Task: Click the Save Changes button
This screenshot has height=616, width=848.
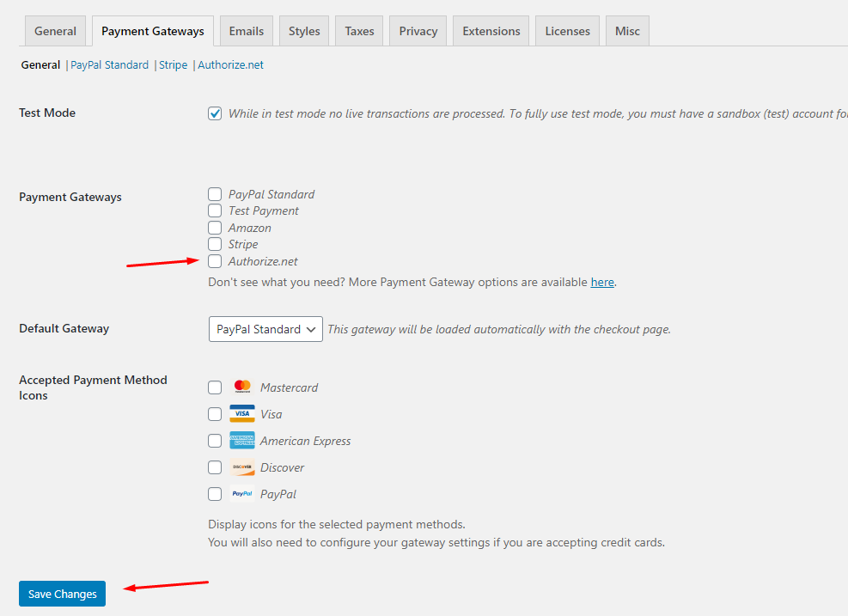Action: [x=62, y=594]
